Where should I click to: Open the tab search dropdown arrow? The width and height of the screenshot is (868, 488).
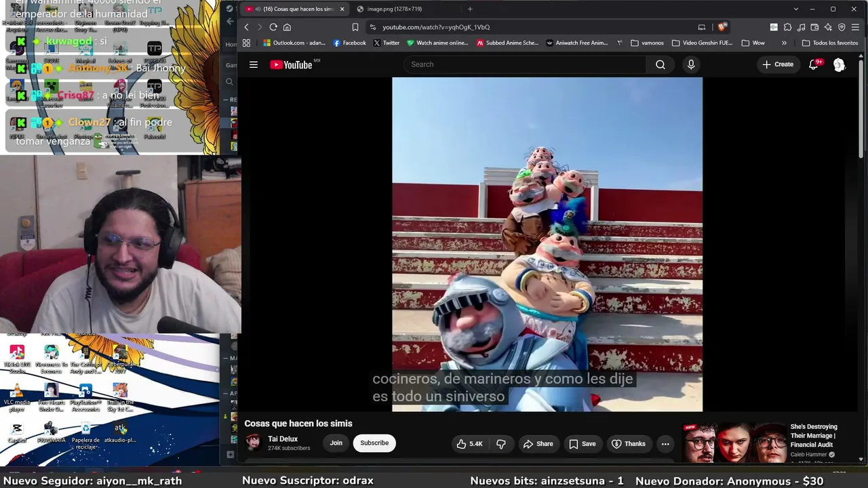point(795,9)
